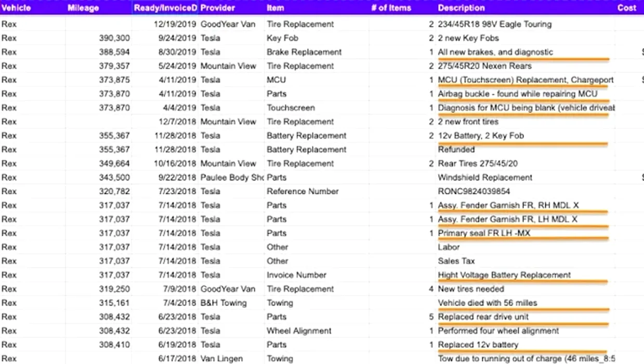This screenshot has height=364, width=644.
Task: Select the mileage cell 349,664
Action: [x=114, y=163]
